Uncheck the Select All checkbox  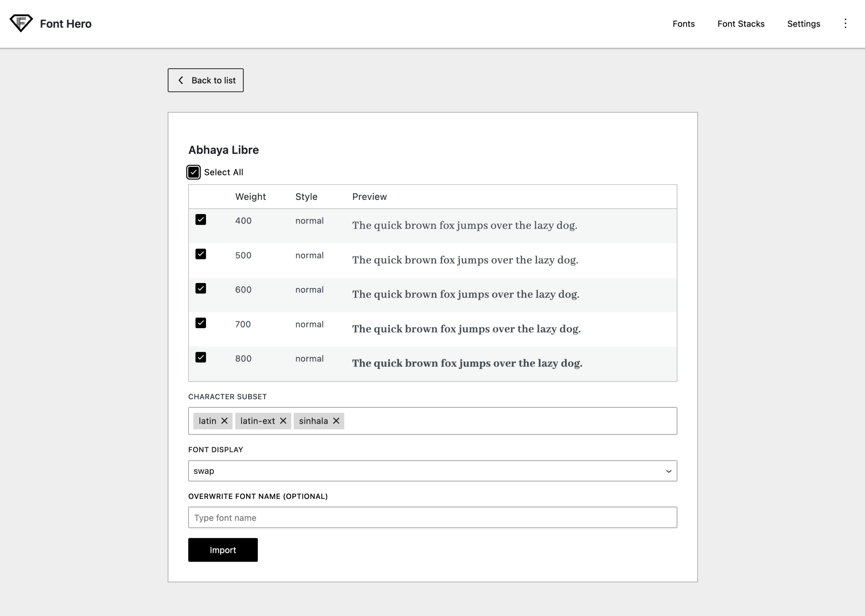(x=194, y=172)
